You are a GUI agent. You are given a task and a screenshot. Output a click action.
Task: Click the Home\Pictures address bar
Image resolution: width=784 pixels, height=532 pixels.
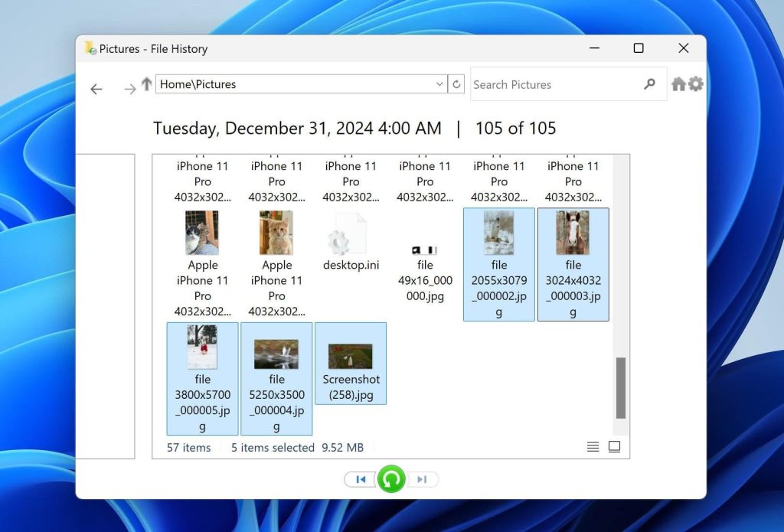(291, 84)
